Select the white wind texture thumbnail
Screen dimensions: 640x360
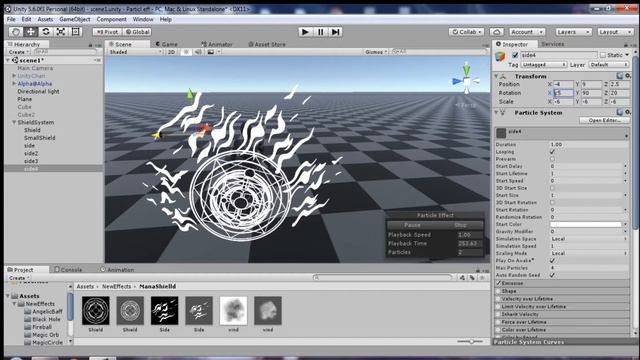pyautogui.click(x=233, y=311)
